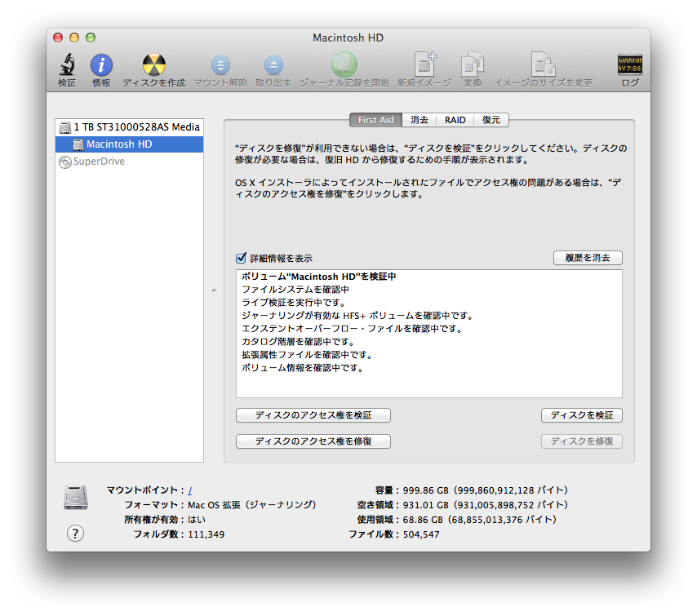Click the フォーマット value Mac OS 拡張
697x616 pixels.
pyautogui.click(x=251, y=505)
